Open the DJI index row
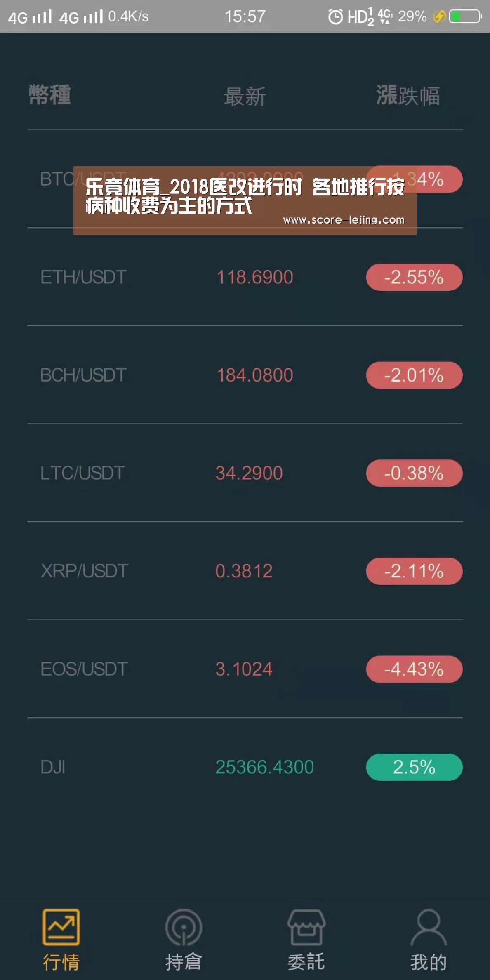The width and height of the screenshot is (490, 980). (x=245, y=767)
